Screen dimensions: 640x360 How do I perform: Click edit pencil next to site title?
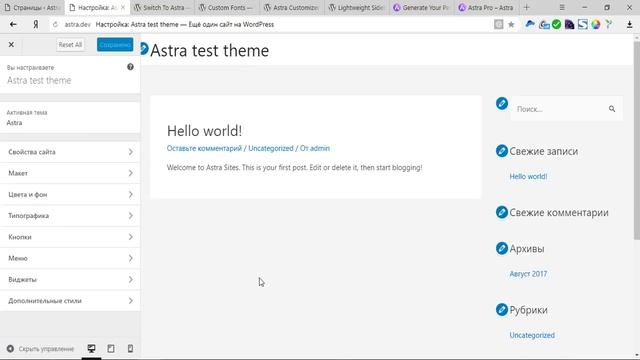tap(144, 49)
